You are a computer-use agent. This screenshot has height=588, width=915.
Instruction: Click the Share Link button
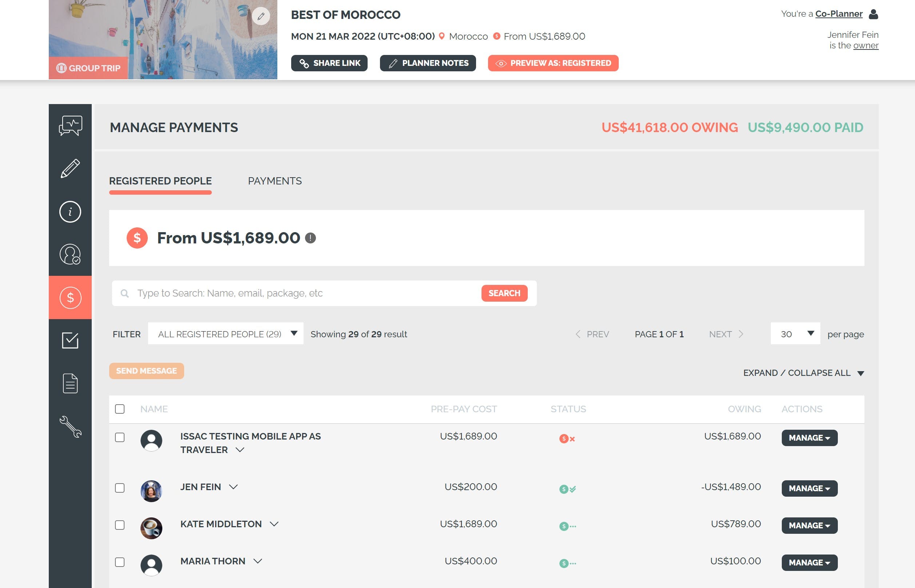coord(329,63)
